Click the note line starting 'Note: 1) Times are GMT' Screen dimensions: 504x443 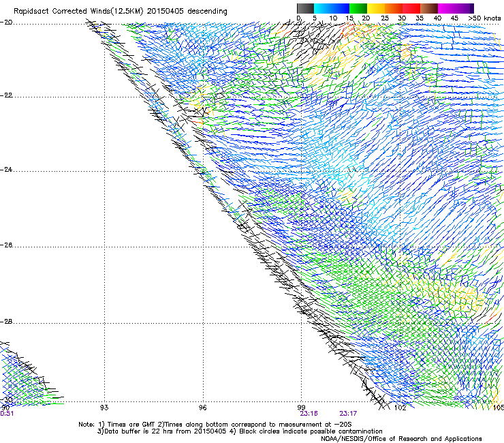pyautogui.click(x=215, y=425)
